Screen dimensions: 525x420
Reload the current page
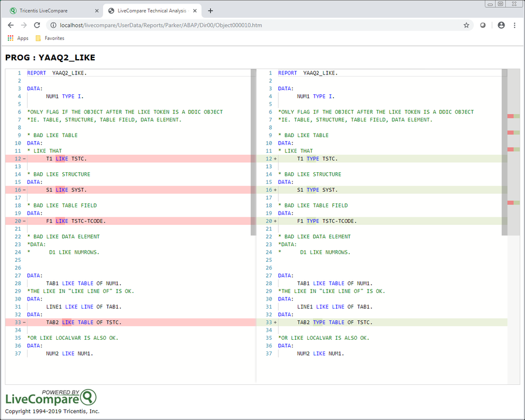[x=37, y=25]
